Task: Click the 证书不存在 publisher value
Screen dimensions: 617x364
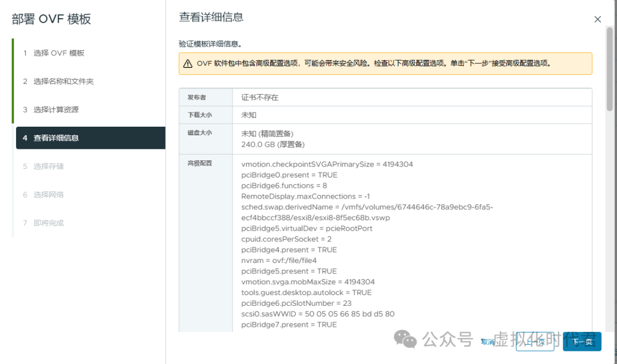Action: click(260, 98)
